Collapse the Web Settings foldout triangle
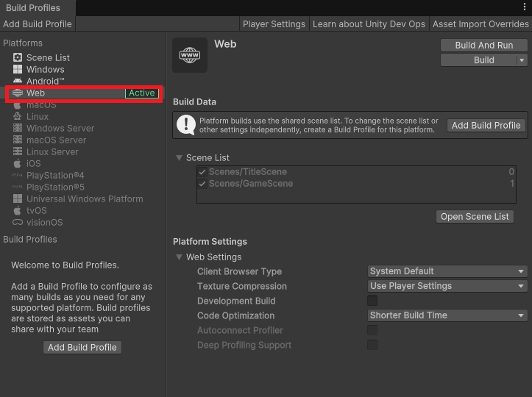The height and width of the screenshot is (397, 532). click(179, 257)
